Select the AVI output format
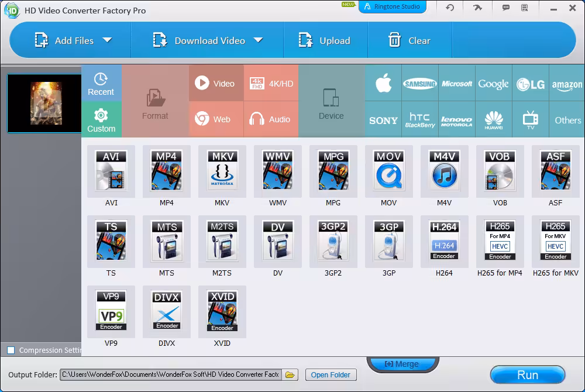Viewport: 585px width, 392px height. pyautogui.click(x=111, y=171)
